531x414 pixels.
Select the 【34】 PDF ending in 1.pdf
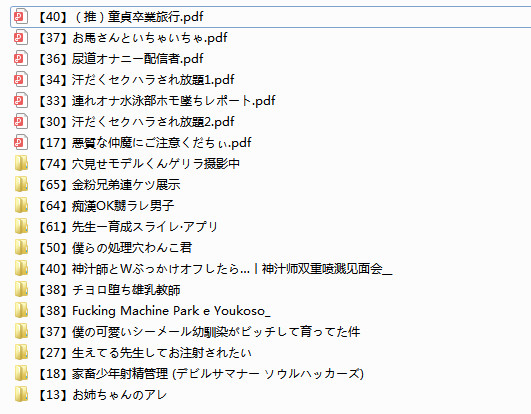coord(135,80)
